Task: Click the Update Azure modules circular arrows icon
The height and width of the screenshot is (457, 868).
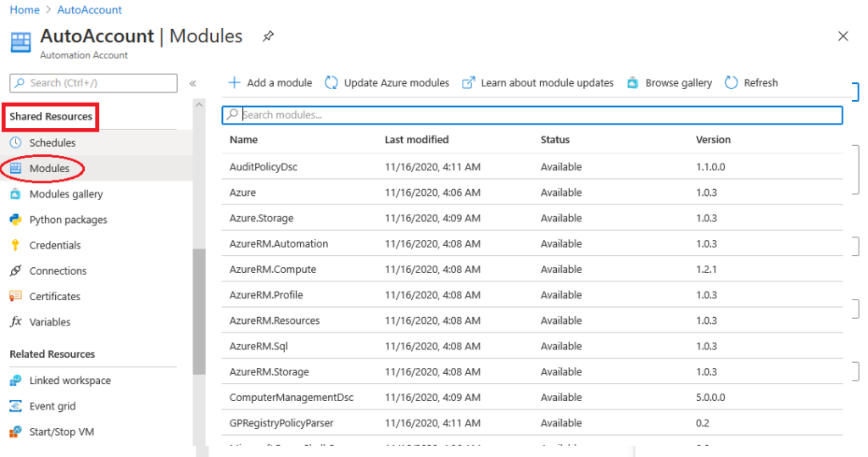Action: click(x=331, y=82)
